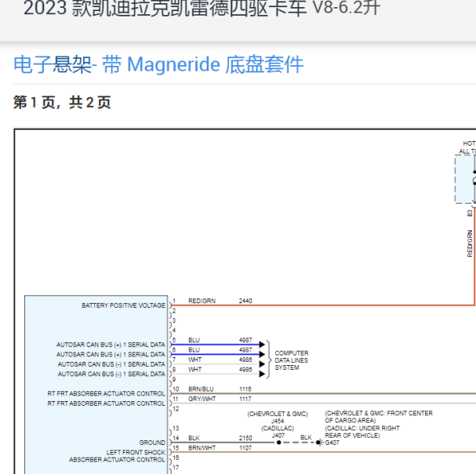This screenshot has height=474, width=476.
Task: Click BLU wire label at pin 6
Action: pos(194,350)
